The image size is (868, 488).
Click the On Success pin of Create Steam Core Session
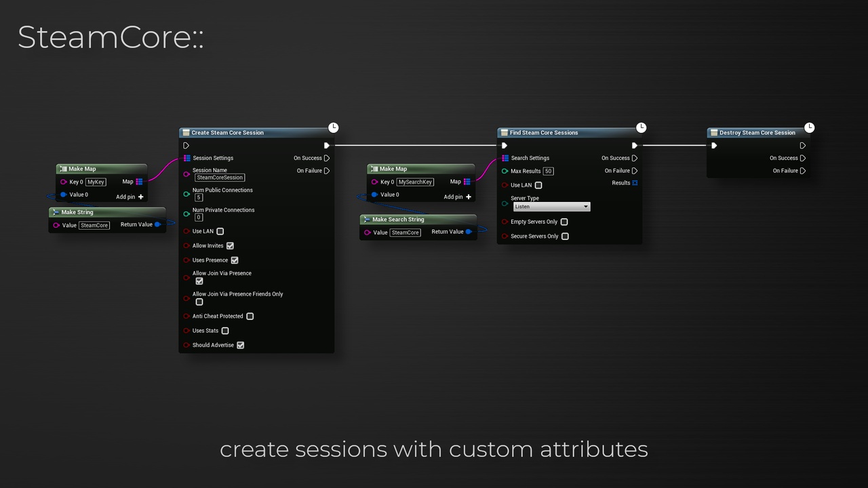(327, 158)
